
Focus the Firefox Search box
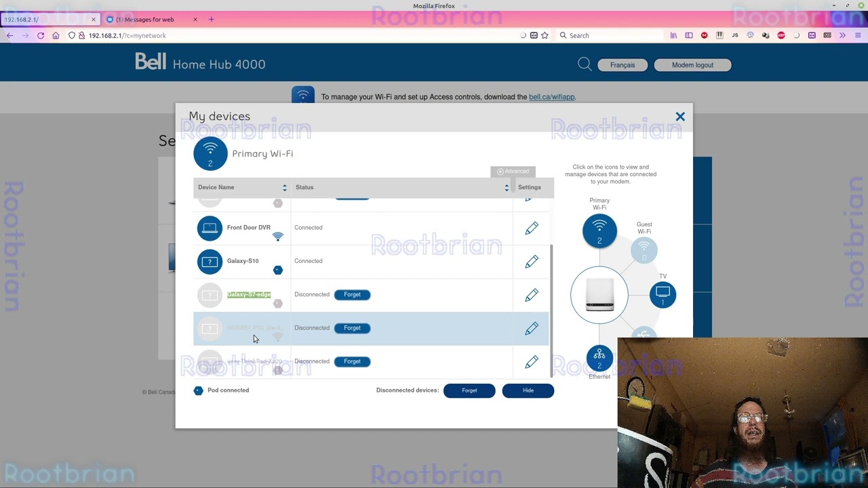[610, 35]
